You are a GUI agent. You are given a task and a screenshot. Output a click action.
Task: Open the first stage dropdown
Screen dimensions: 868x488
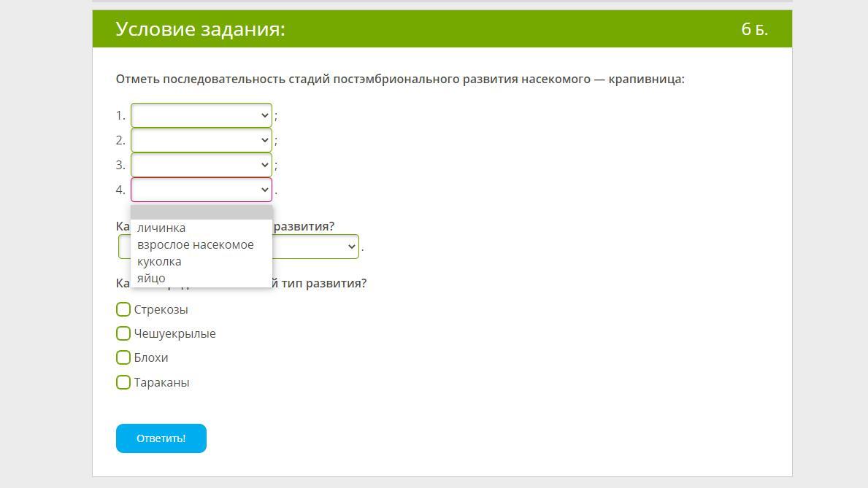point(201,116)
